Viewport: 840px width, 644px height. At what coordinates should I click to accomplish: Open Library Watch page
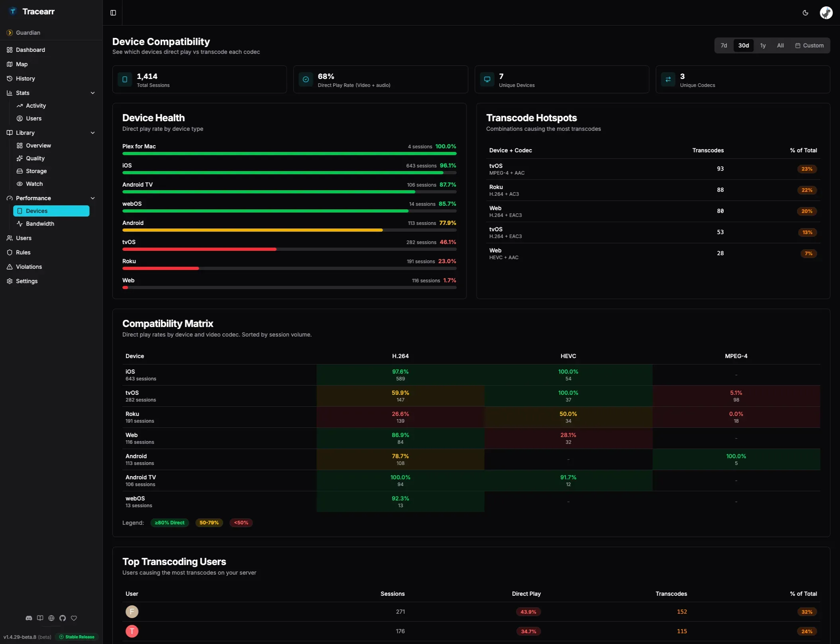[x=51, y=184]
